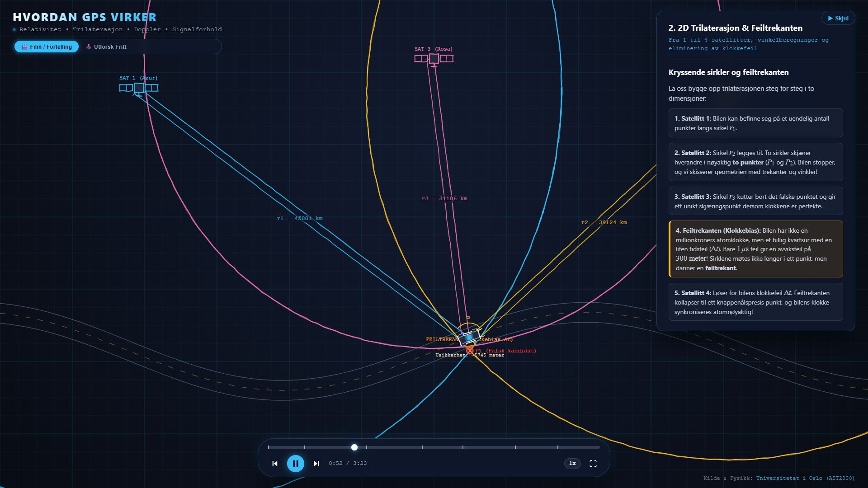The height and width of the screenshot is (488, 868).
Task: Change playback speed 1x
Action: pos(572,463)
